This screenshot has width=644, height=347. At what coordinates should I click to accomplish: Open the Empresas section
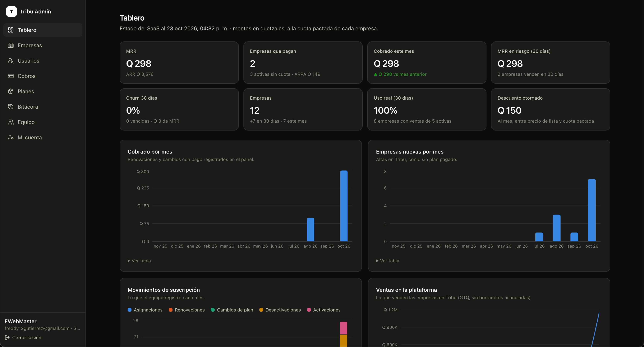coord(43,45)
